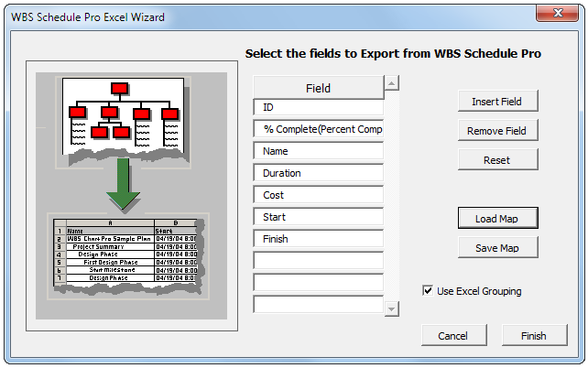This screenshot has height=368, width=588.
Task: Select the Finish field row in list
Action: [x=319, y=239]
